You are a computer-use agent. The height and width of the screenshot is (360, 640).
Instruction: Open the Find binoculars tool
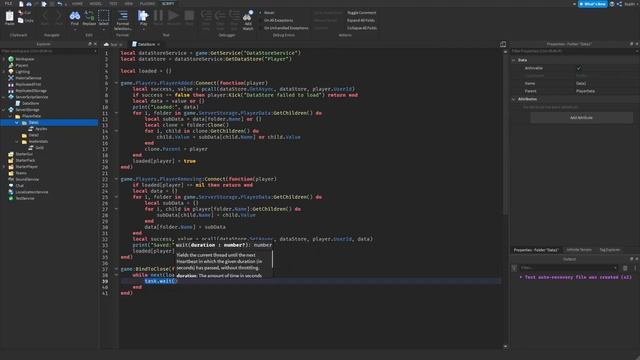click(x=75, y=16)
